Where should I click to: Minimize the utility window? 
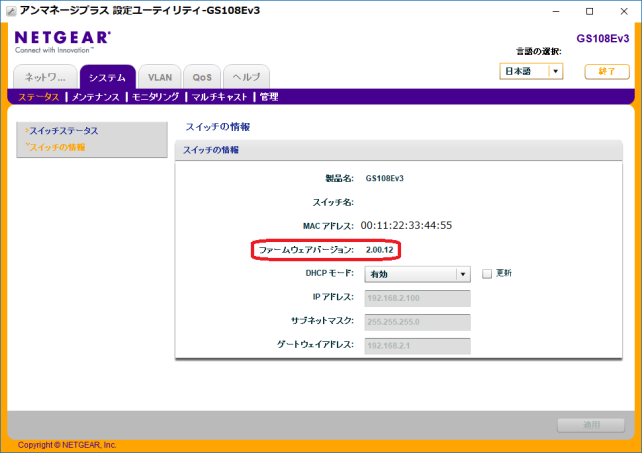(556, 11)
